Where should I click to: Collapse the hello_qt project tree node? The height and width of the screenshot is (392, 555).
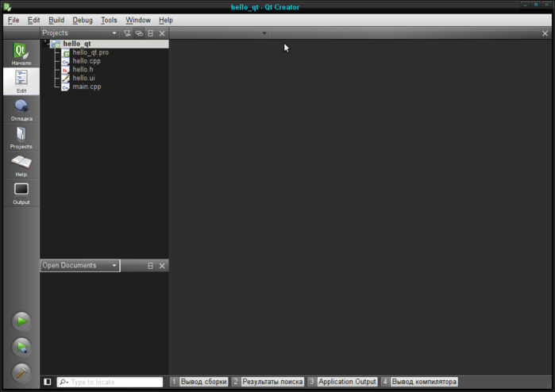coord(45,44)
